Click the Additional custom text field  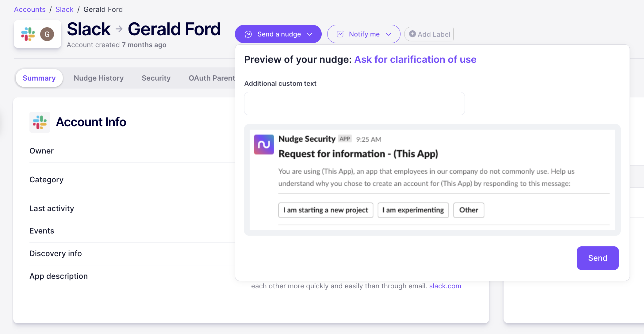[x=354, y=104]
